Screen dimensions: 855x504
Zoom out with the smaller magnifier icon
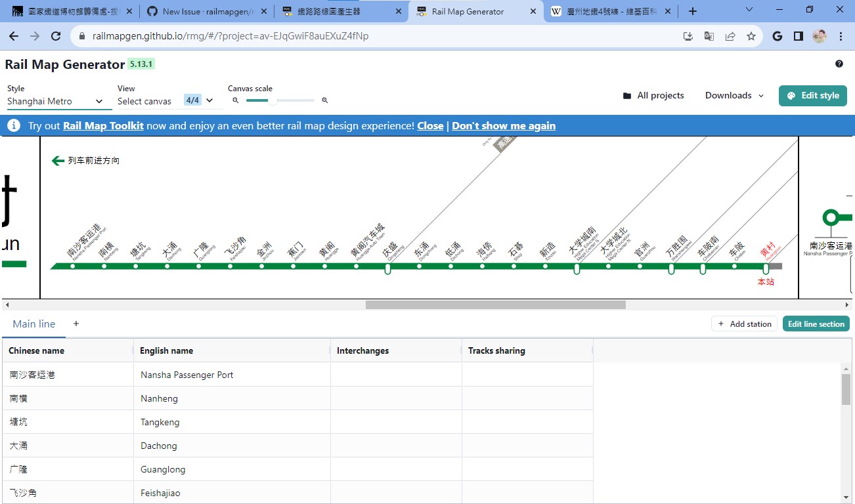point(235,100)
